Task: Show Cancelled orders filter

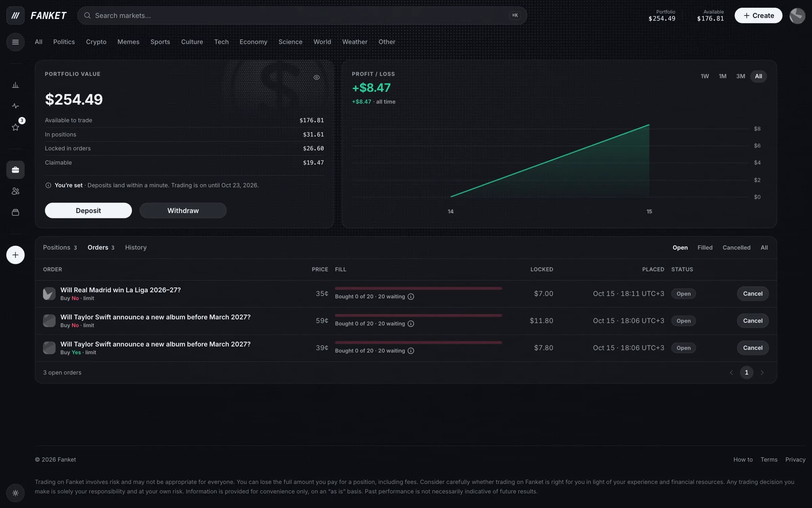Action: pyautogui.click(x=736, y=248)
